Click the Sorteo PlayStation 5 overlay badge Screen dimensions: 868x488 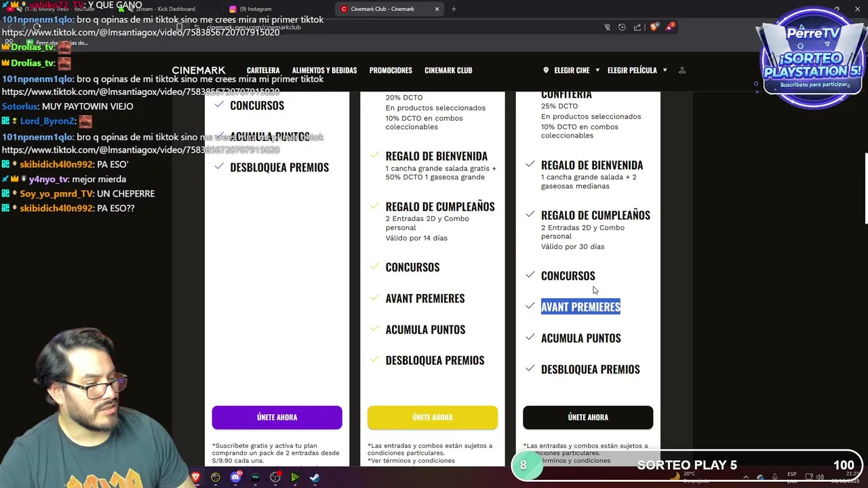[812, 58]
